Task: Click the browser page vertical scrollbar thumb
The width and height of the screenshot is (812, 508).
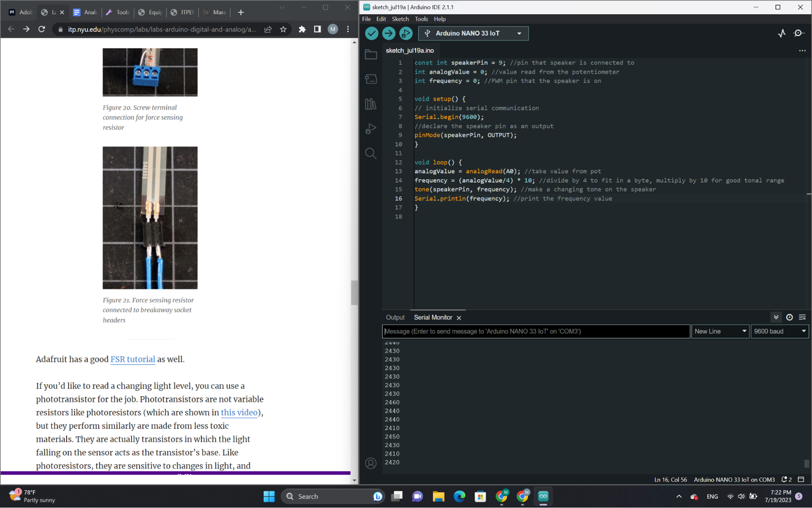Action: pos(354,293)
